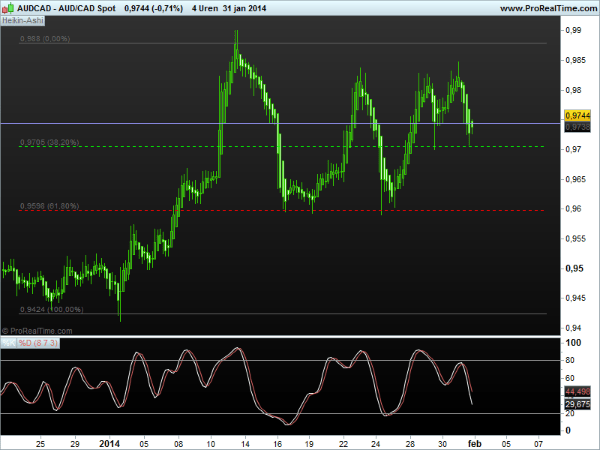Click the 22 date label on time axis
Image resolution: width=600 pixels, height=450 pixels.
click(343, 444)
